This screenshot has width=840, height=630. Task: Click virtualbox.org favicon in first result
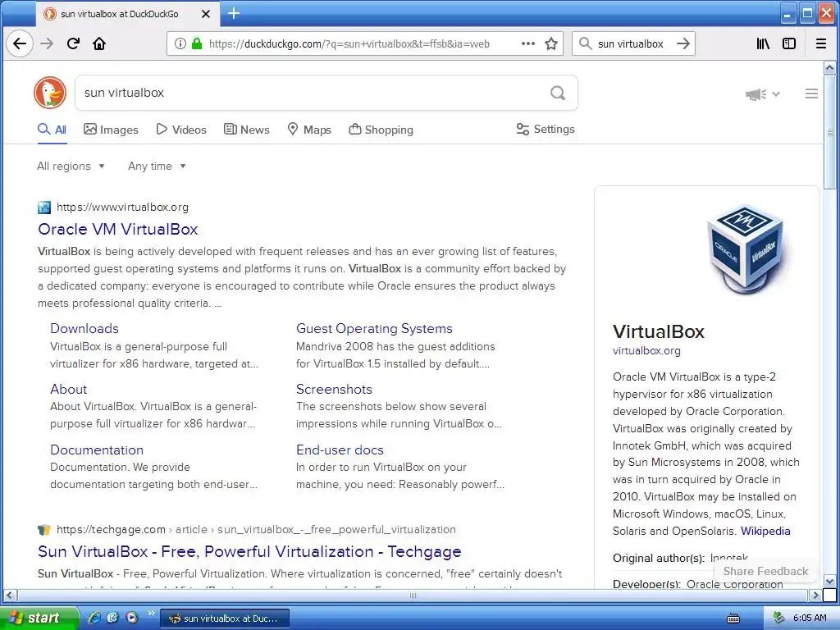(x=44, y=208)
